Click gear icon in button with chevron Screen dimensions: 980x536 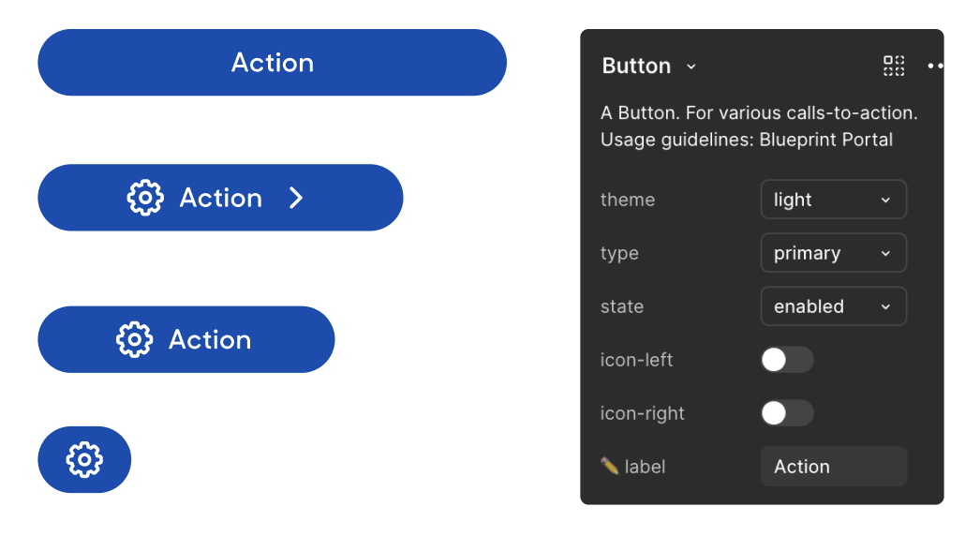point(145,198)
